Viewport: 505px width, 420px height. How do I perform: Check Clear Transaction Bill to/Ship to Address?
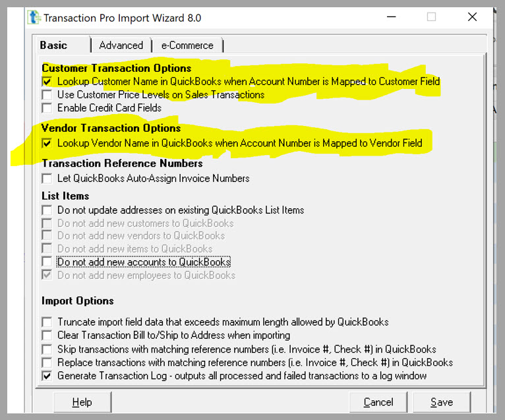click(x=47, y=336)
